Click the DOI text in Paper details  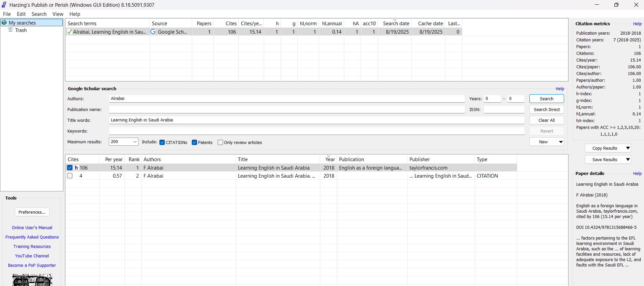point(606,227)
